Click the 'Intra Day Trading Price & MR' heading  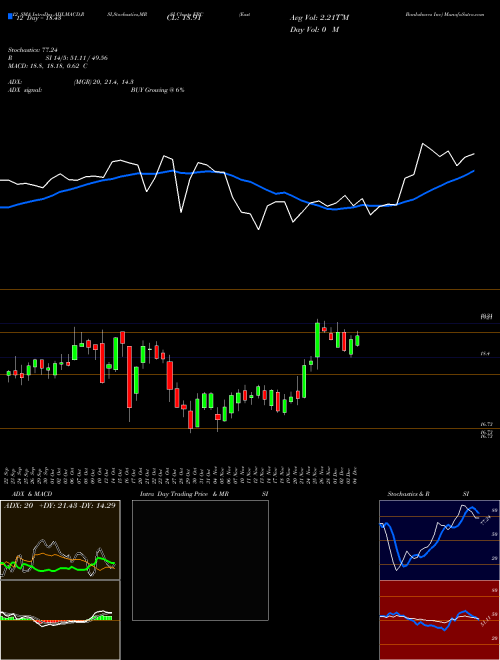point(185,494)
